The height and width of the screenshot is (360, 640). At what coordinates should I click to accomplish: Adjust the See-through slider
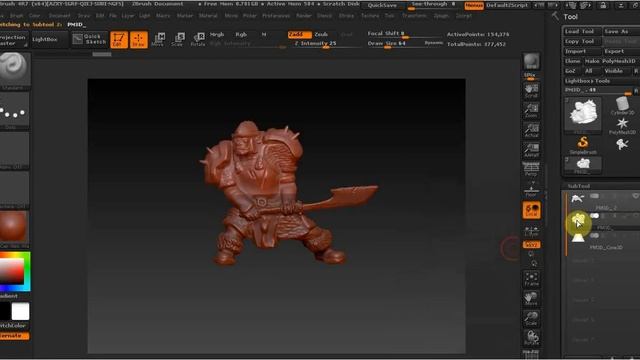[x=433, y=5]
